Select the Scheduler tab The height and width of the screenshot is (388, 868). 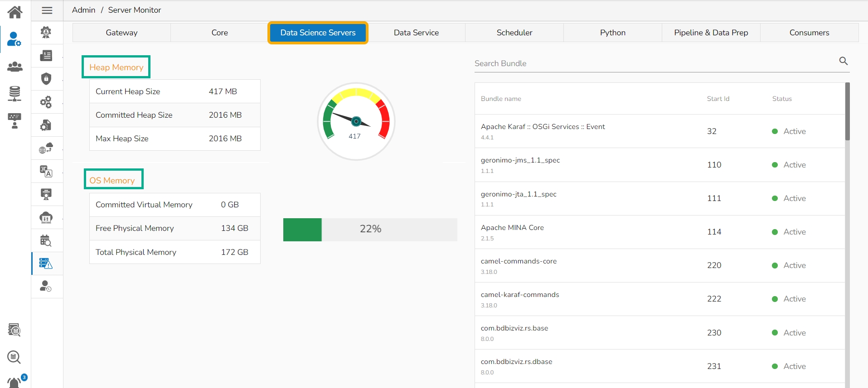click(514, 33)
